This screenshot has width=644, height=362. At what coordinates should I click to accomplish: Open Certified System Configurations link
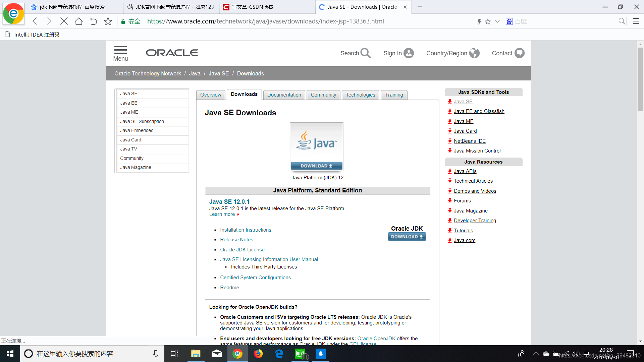click(x=255, y=278)
